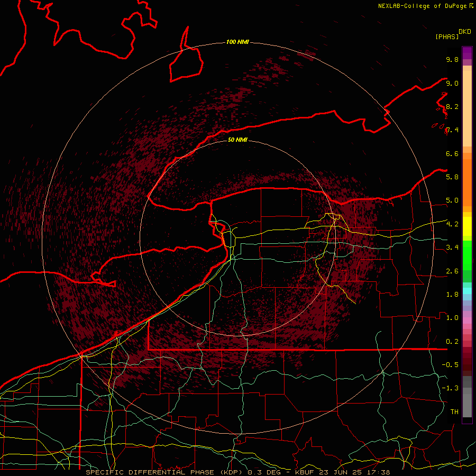Click the TH label on the color scale
This screenshot has height=476, width=476.
coord(454,411)
